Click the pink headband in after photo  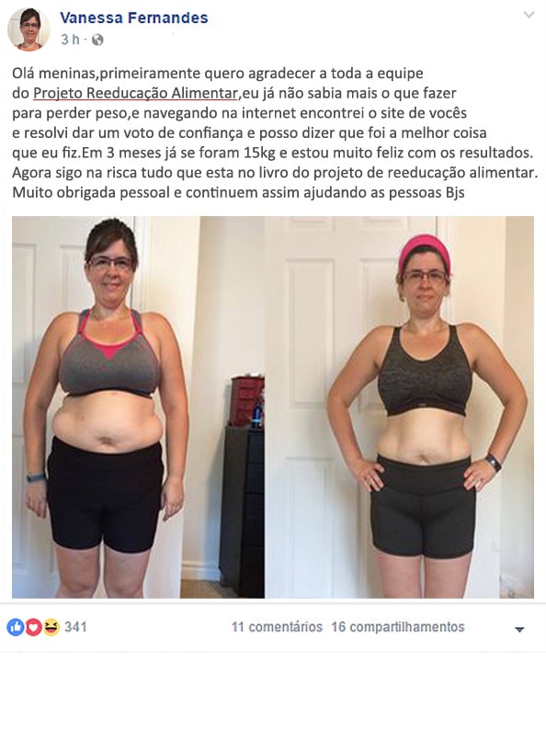pos(425,251)
